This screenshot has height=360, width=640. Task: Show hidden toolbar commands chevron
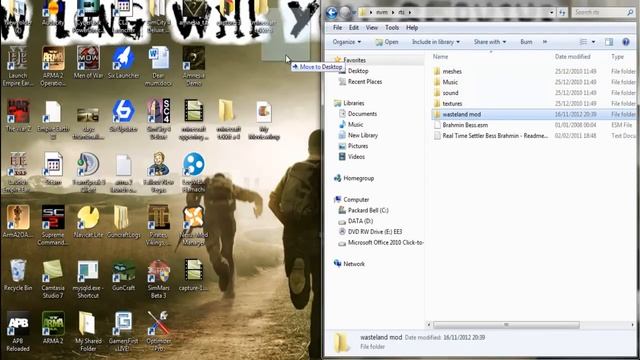point(545,42)
